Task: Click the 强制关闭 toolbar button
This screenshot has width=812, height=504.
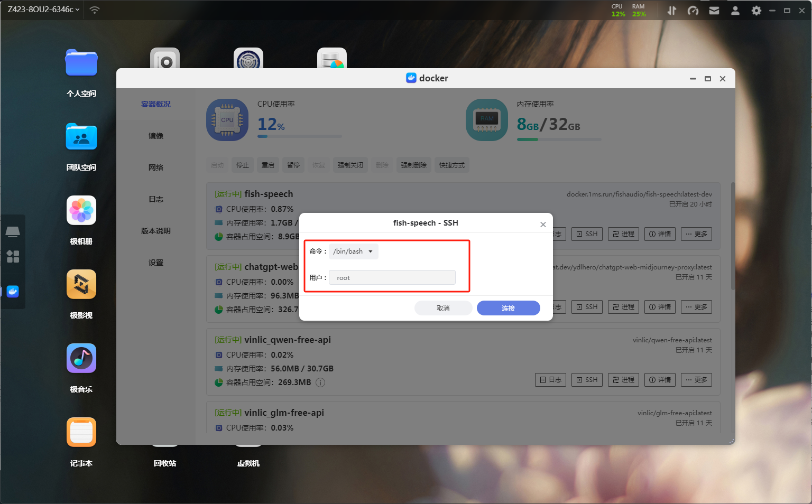Action: 350,165
